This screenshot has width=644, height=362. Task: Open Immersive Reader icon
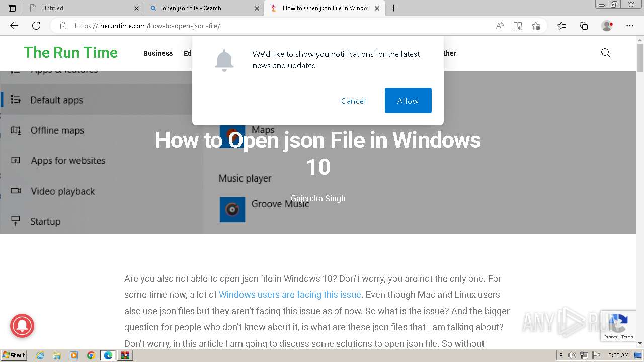coord(518,26)
